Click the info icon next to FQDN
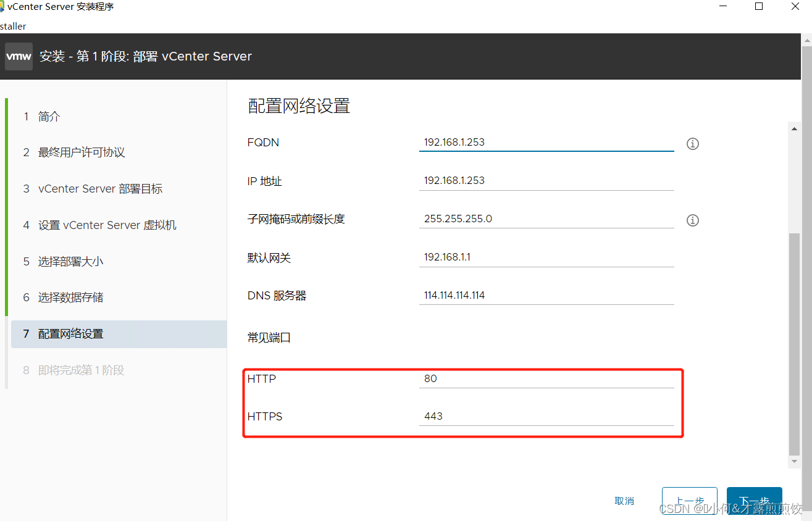The height and width of the screenshot is (521, 812). pyautogui.click(x=693, y=144)
